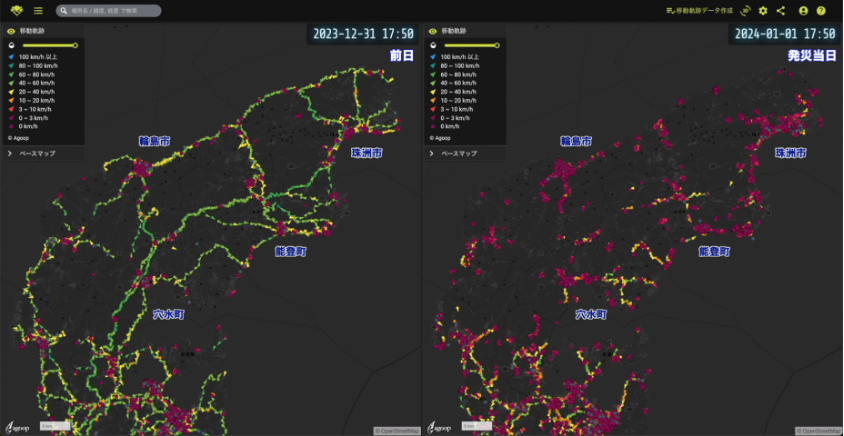Click the Agoop logo in the header
The image size is (844, 436).
point(16,11)
